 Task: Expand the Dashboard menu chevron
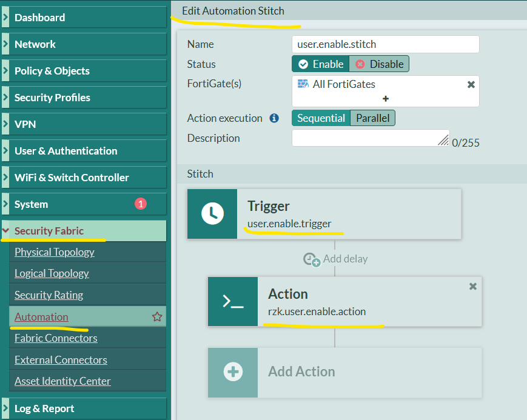click(x=5, y=17)
